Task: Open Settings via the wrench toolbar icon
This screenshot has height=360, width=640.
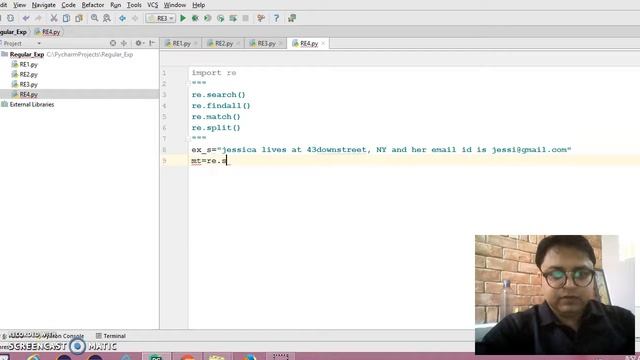Action: (x=261, y=18)
